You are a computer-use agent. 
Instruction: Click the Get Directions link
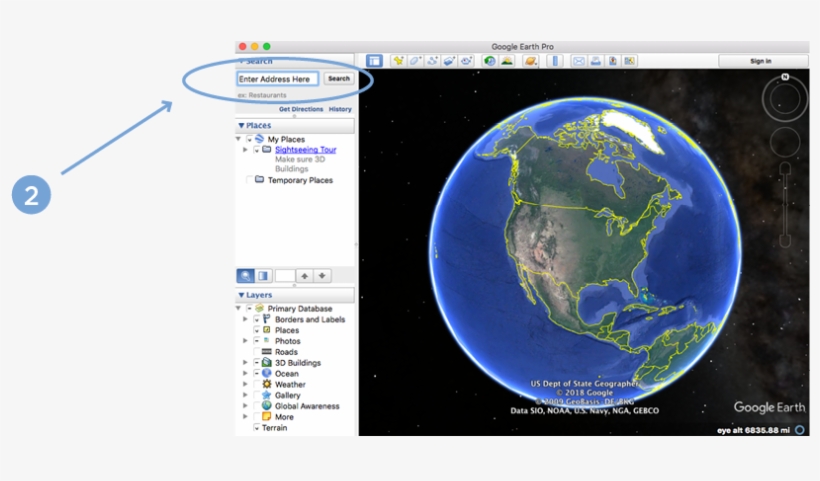coord(301,109)
